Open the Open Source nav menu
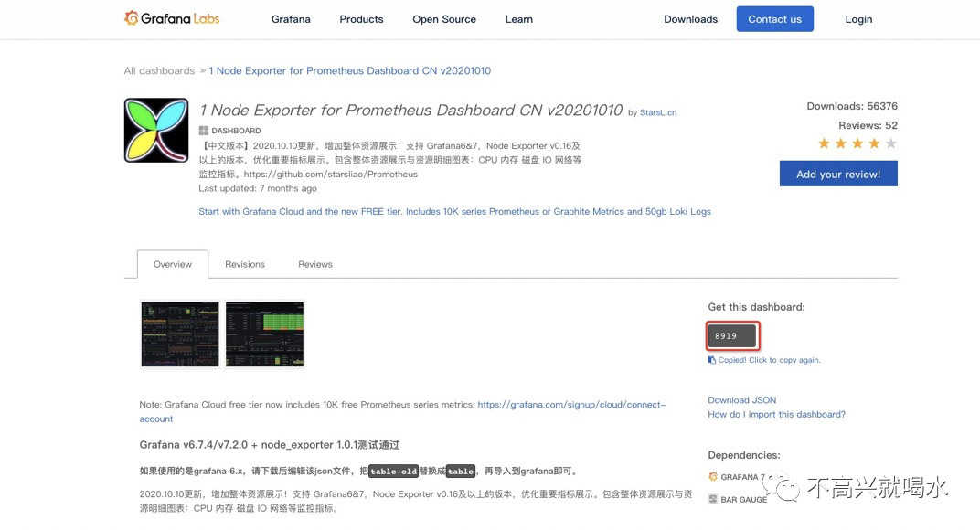The width and height of the screenshot is (980, 530). [443, 19]
